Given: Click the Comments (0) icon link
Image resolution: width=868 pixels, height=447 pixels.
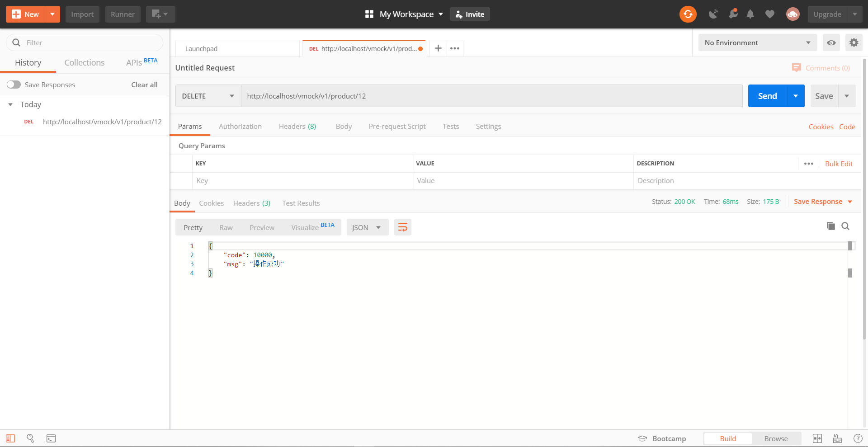Looking at the screenshot, I should coord(821,68).
